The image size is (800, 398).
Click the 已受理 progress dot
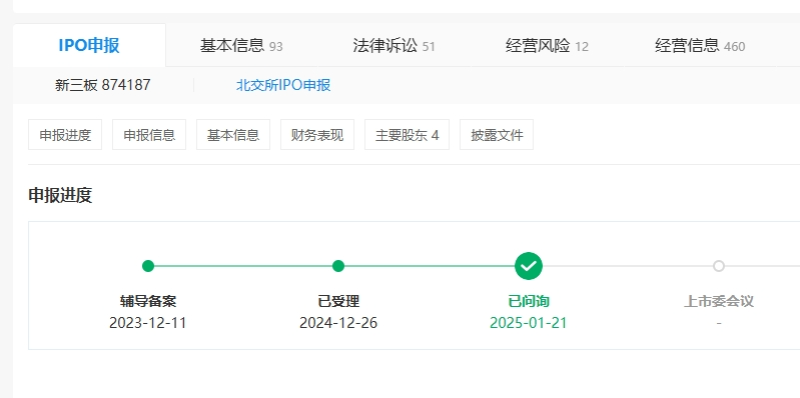coord(338,266)
